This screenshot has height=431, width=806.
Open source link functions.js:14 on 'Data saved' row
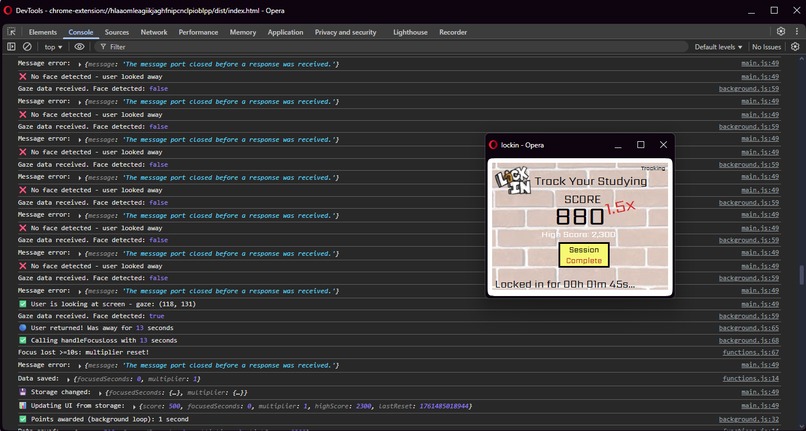click(x=750, y=379)
